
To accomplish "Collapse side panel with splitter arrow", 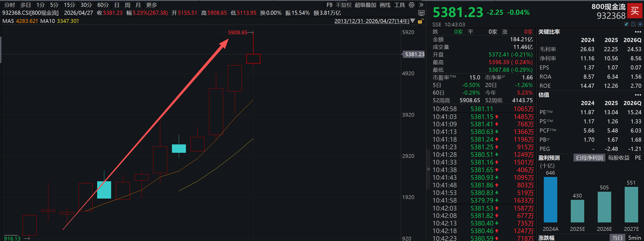I will [x=428, y=169].
